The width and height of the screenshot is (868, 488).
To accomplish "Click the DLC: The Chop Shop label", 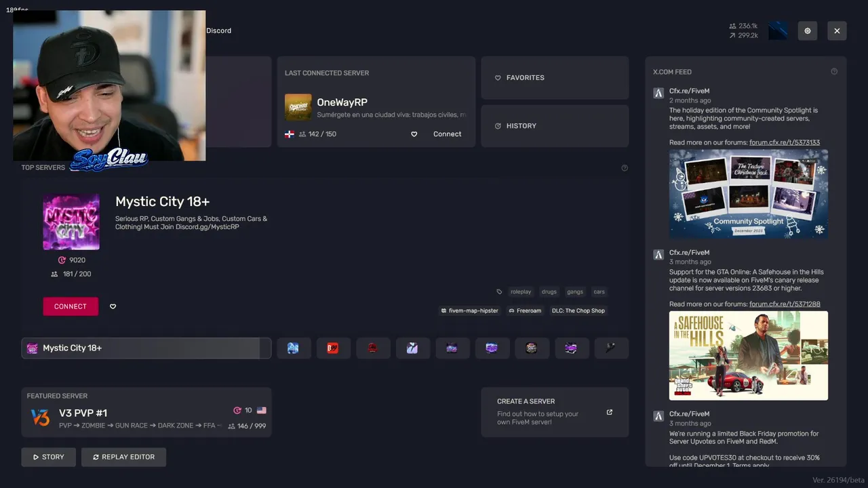I will [578, 310].
